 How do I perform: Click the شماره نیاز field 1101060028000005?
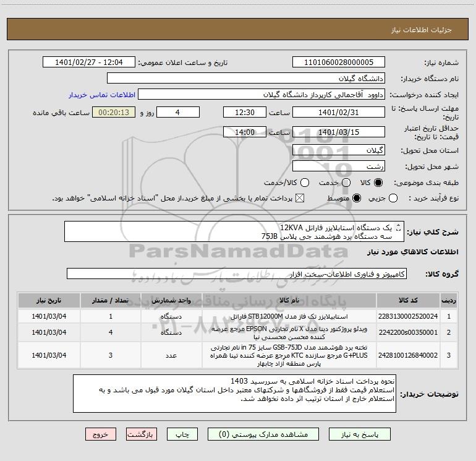point(339,62)
